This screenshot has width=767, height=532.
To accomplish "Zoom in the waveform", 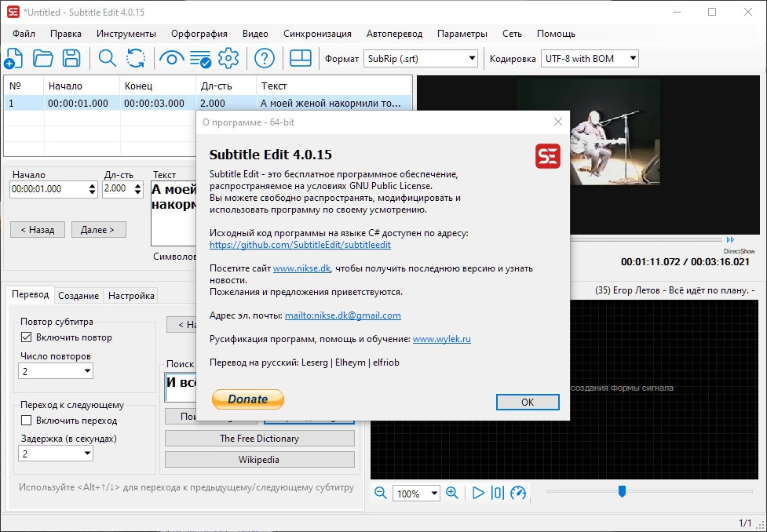I will coord(452,493).
